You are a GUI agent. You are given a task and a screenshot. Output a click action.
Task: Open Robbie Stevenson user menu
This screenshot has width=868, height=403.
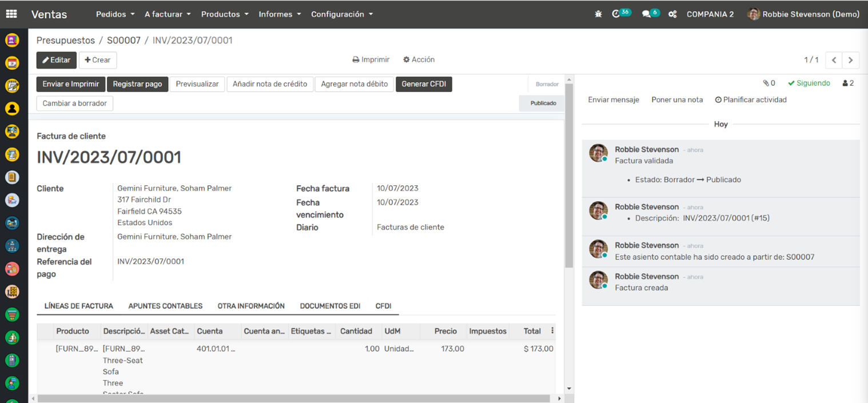pyautogui.click(x=803, y=14)
